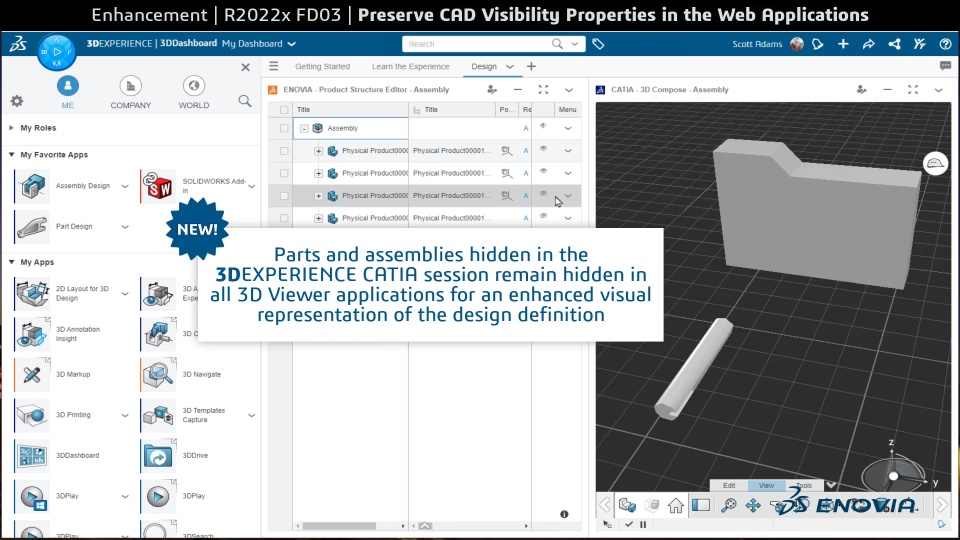This screenshot has height=540, width=960.
Task: Click the pause icon below 3D Compose toolbar
Action: [643, 525]
